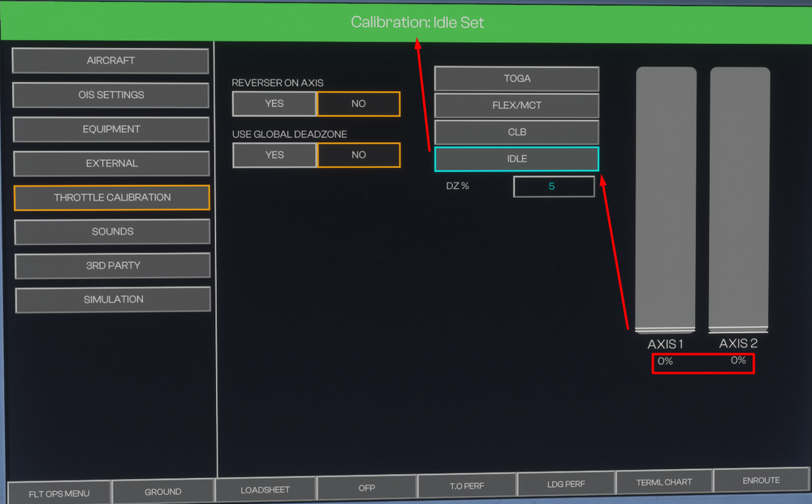Select YES for Reverser on Axis
Screen dimensions: 812x504
(x=274, y=104)
